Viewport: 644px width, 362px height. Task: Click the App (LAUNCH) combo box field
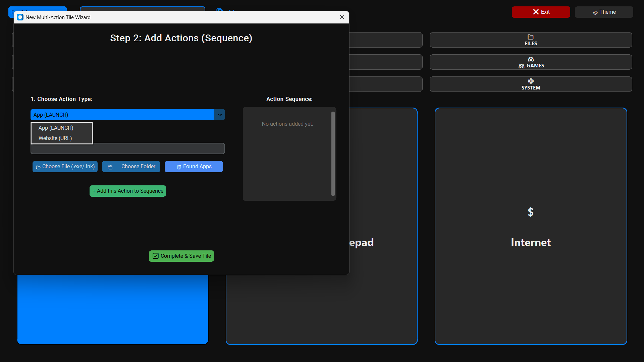[x=122, y=115]
